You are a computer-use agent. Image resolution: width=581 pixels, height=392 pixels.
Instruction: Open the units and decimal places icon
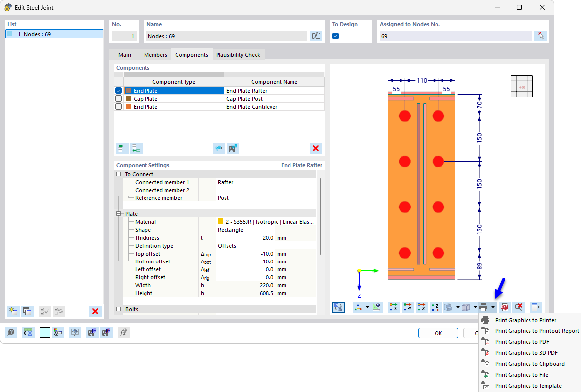pyautogui.click(x=28, y=332)
